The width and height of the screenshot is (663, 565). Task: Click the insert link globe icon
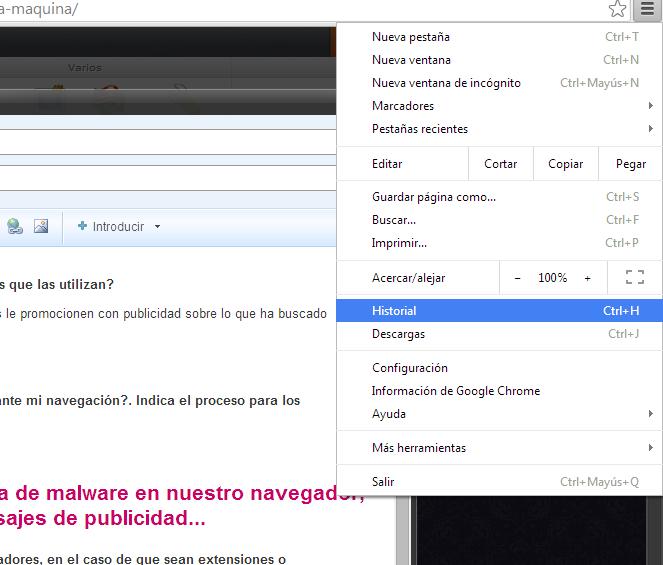tap(15, 226)
